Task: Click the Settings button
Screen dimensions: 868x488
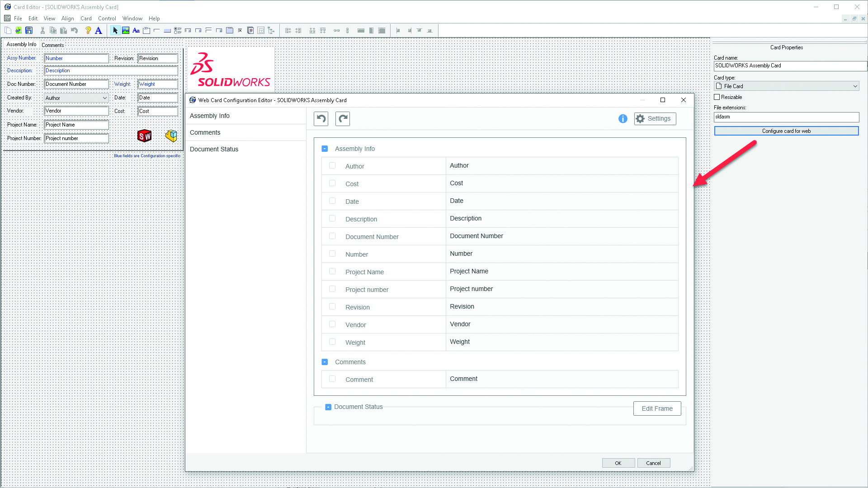Action: tap(655, 118)
